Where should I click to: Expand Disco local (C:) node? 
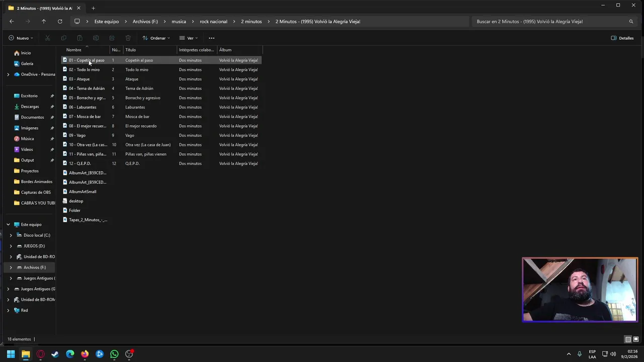[11, 235]
